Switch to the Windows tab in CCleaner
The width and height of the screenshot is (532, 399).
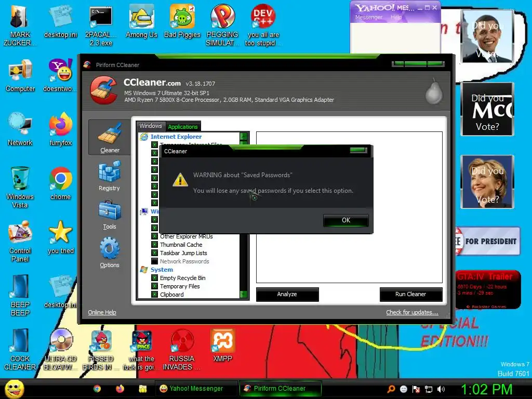coord(151,126)
